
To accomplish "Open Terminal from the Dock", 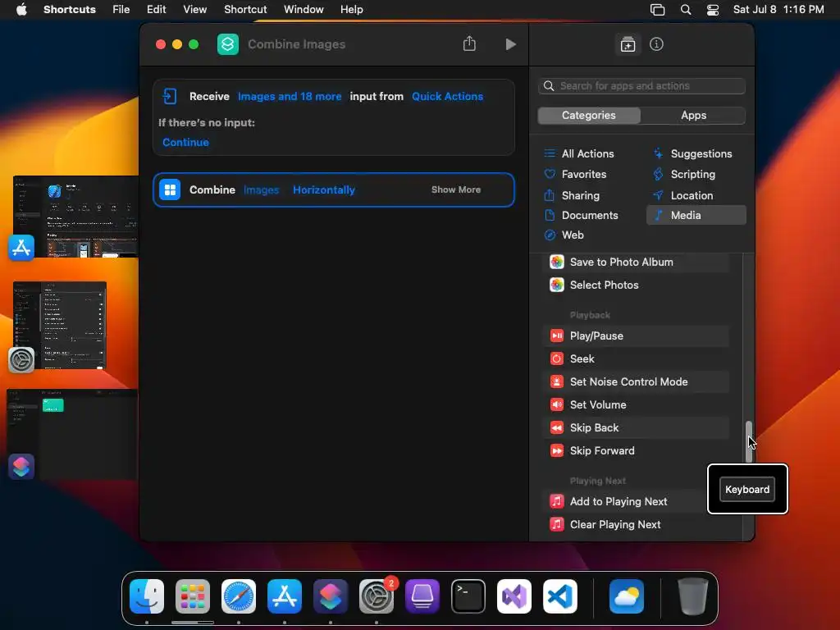I will pyautogui.click(x=468, y=596).
